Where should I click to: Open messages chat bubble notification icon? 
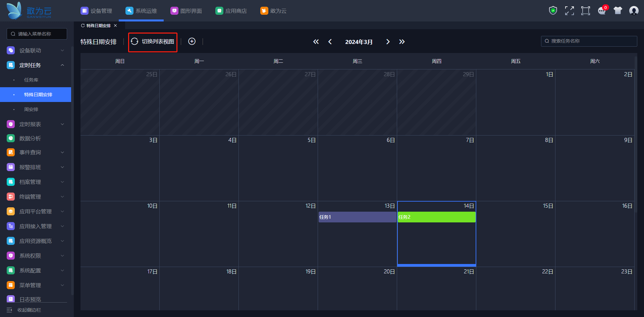(x=602, y=11)
